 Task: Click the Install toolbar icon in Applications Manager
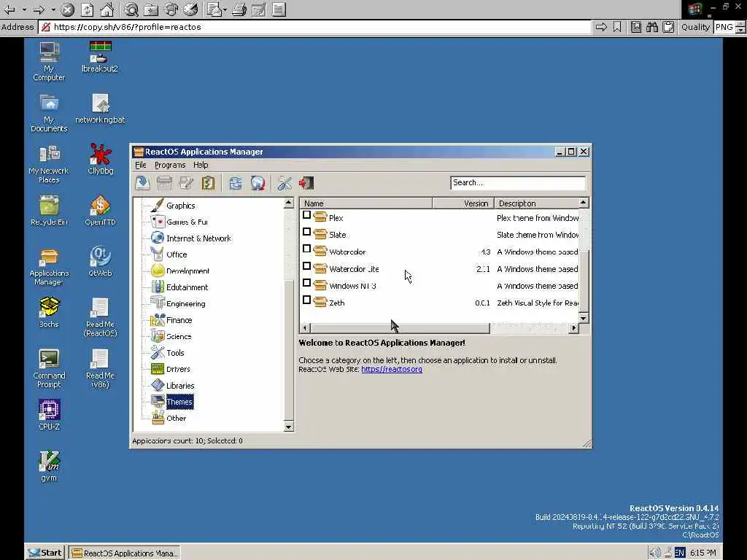pos(142,183)
